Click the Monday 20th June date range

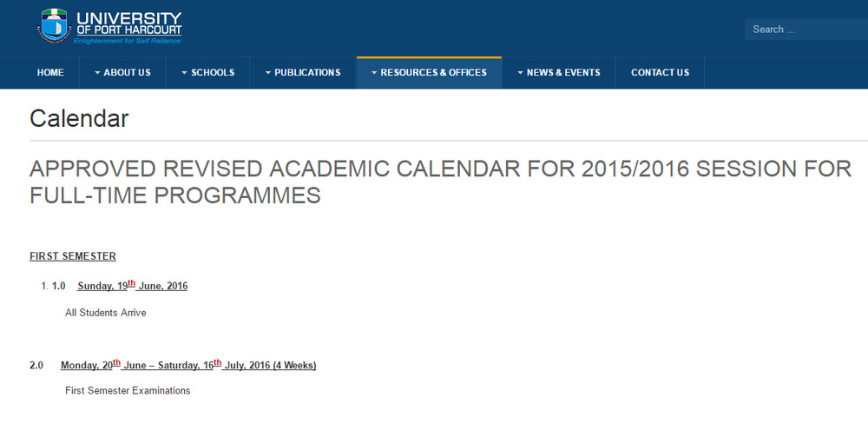click(x=188, y=364)
